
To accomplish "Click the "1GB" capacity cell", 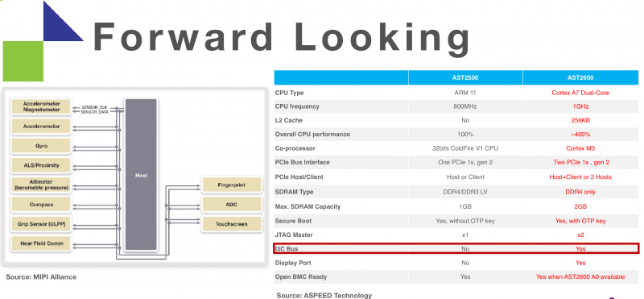I will click(x=465, y=206).
